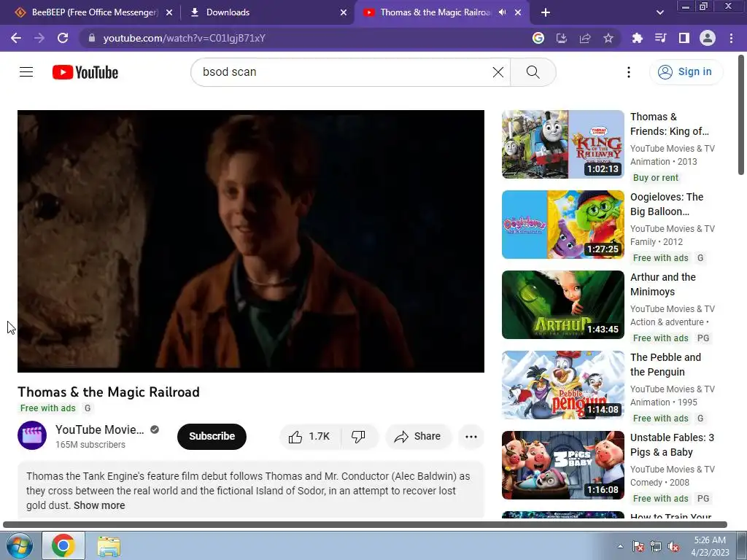Viewport: 747px width, 560px height.
Task: Bookmark this page with the star icon
Action: [608, 38]
